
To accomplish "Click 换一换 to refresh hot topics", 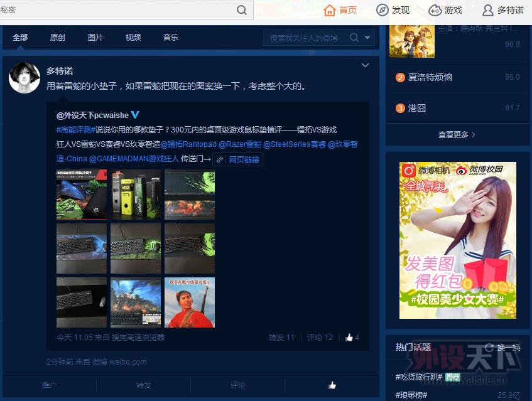I will point(509,348).
